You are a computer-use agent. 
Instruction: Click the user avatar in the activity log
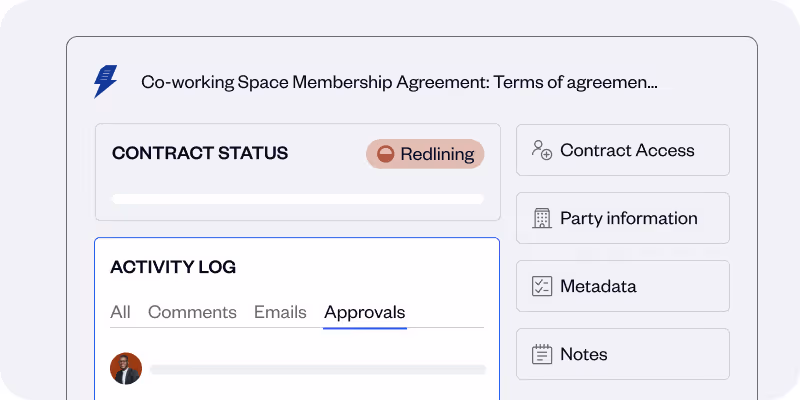point(126,368)
